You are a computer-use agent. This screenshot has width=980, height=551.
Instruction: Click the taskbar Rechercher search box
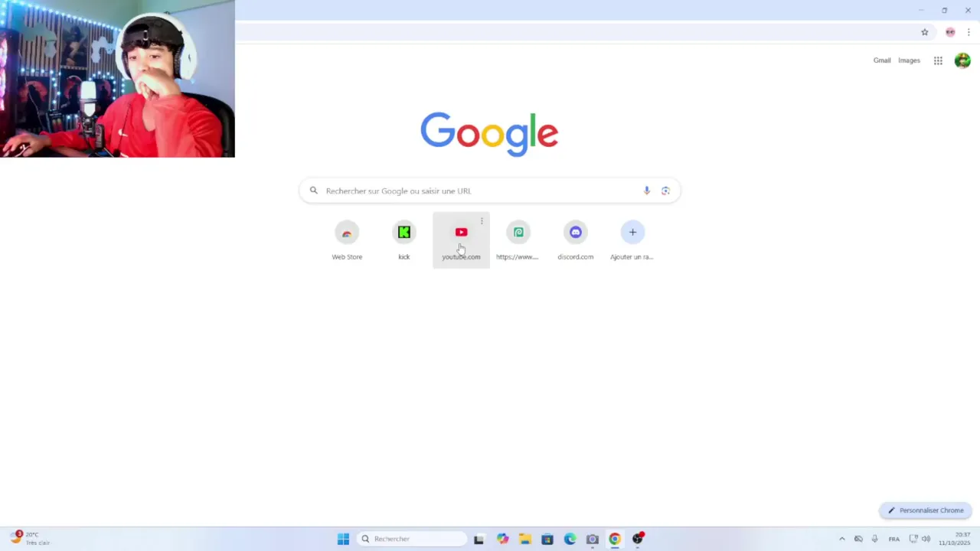412,539
